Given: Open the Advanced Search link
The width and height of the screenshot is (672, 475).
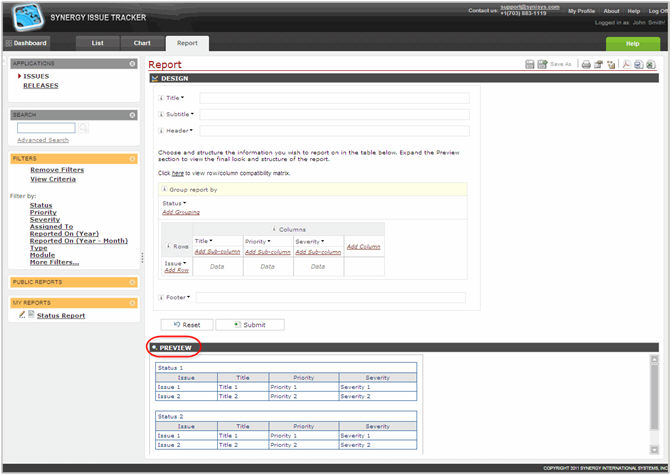Looking at the screenshot, I should [43, 140].
